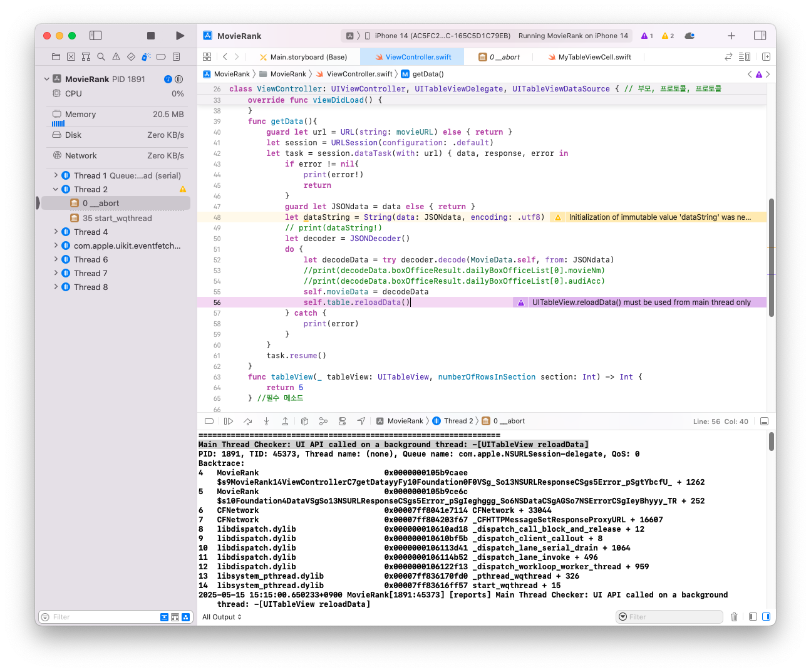811x672 pixels.
Task: Click the console Filter field
Action: pos(669,617)
